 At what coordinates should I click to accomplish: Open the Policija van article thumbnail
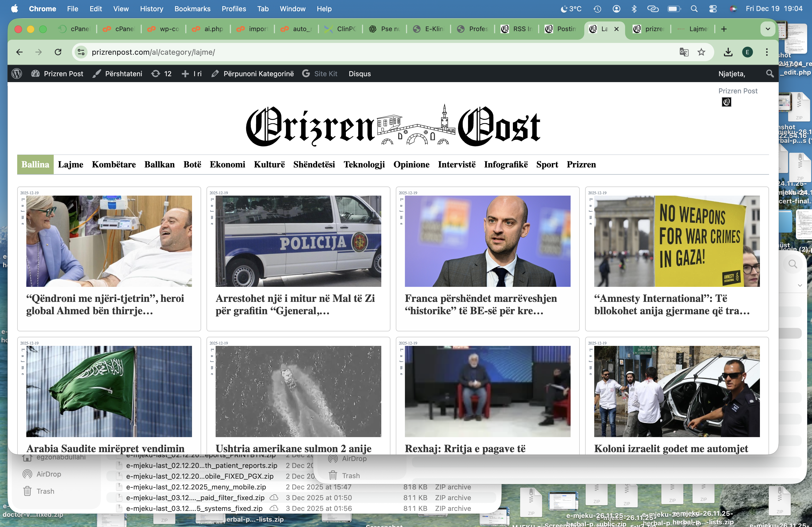(x=298, y=241)
